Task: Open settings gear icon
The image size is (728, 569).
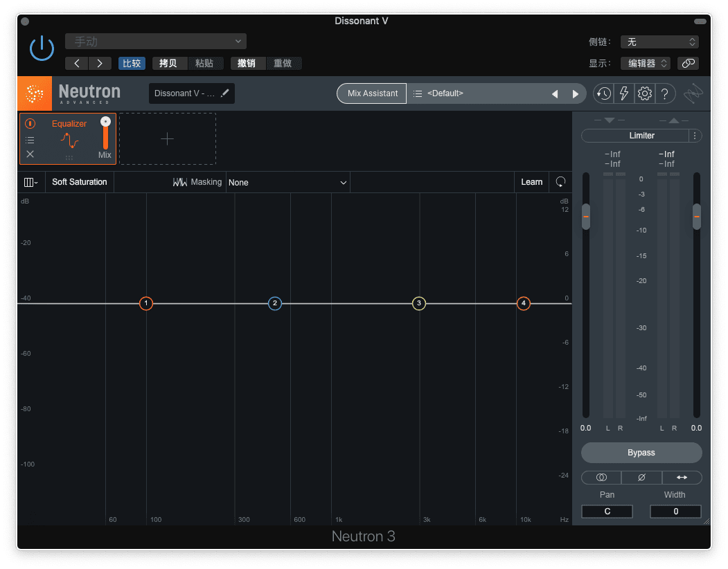Action: (644, 93)
